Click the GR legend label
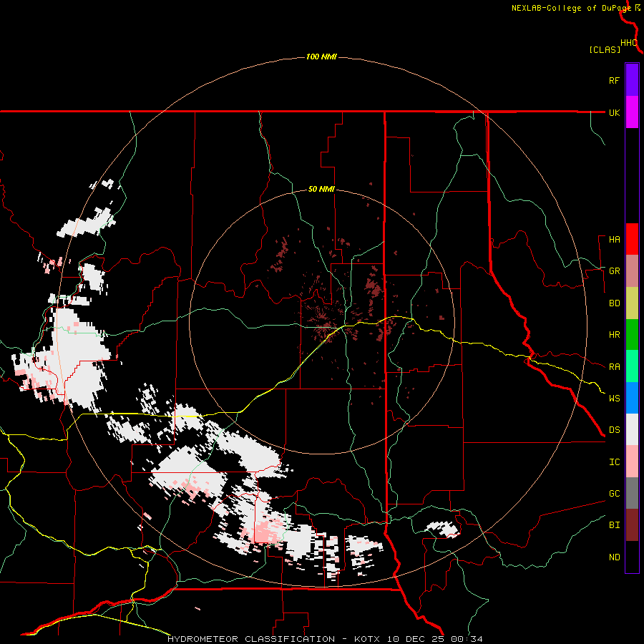644x644 pixels. tap(614, 271)
